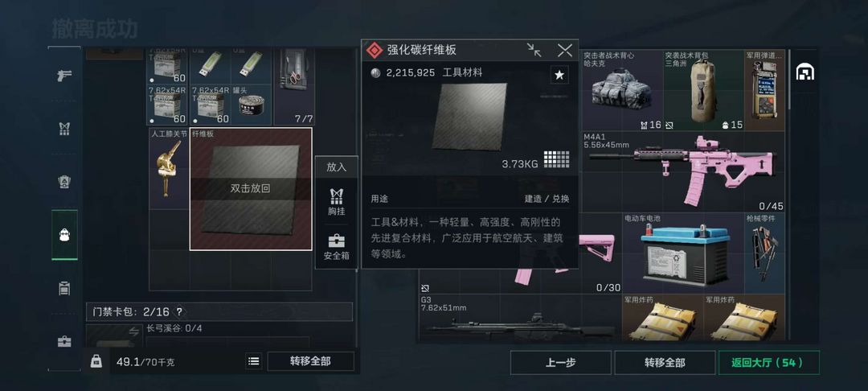Select the 电动车电池 item
Image resolution: width=868 pixels, height=391 pixels.
coord(683,253)
